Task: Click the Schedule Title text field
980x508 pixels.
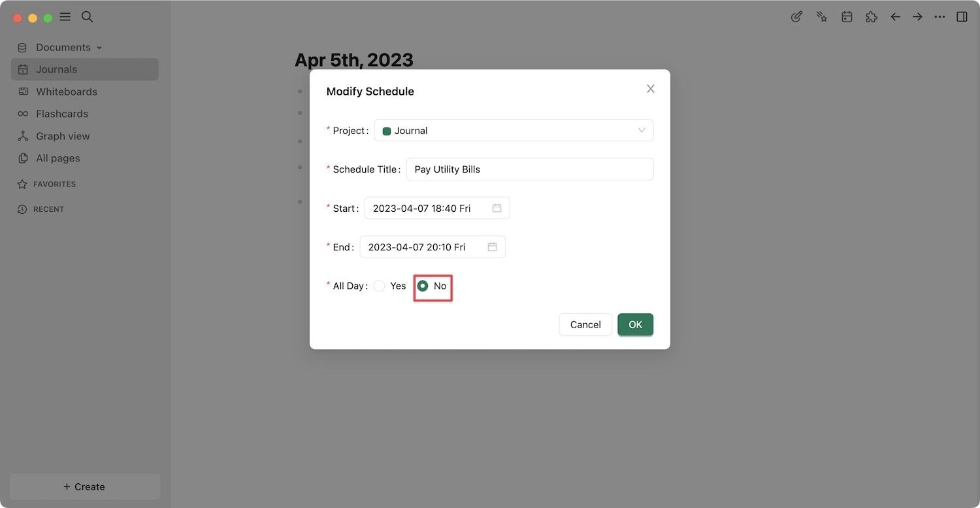Action: (x=529, y=169)
